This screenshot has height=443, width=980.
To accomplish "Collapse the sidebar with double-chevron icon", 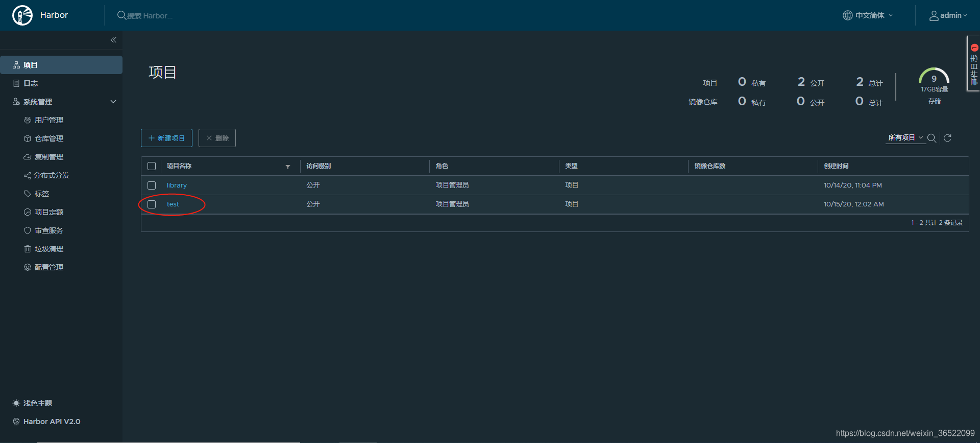I will click(113, 40).
